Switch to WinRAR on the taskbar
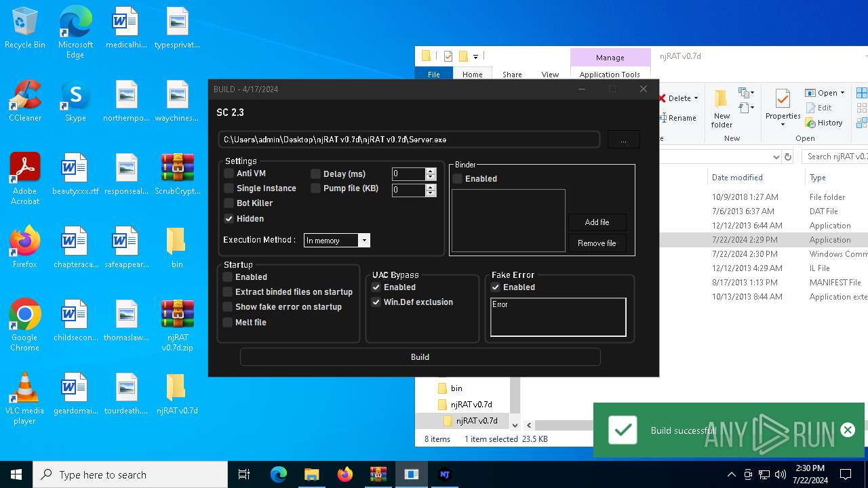Viewport: 868px width, 488px height. pos(378,474)
